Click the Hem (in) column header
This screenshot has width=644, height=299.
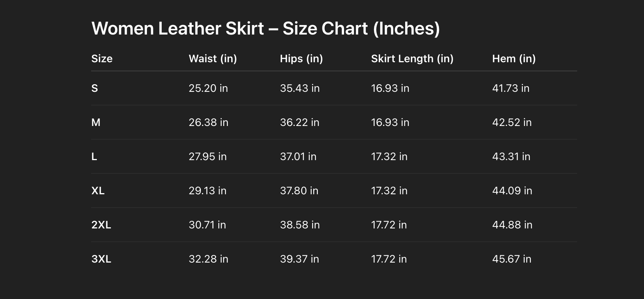pyautogui.click(x=514, y=58)
